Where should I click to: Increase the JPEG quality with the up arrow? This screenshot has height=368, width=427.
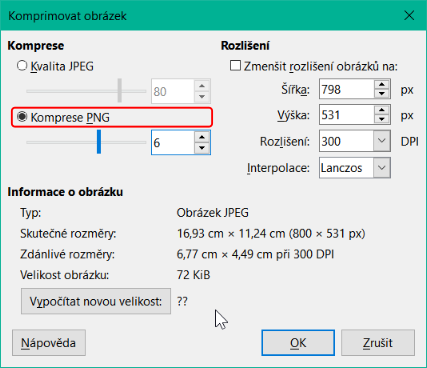tap(202, 86)
